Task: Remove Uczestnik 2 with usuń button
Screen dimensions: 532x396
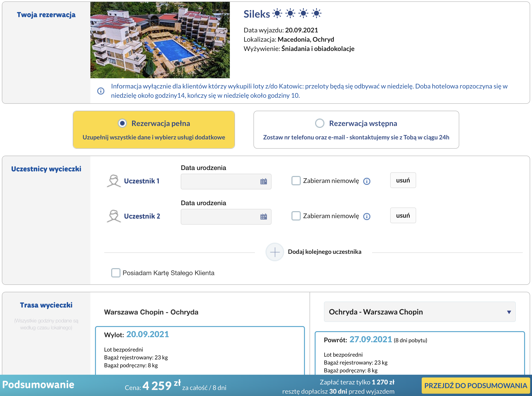Action: pos(403,216)
